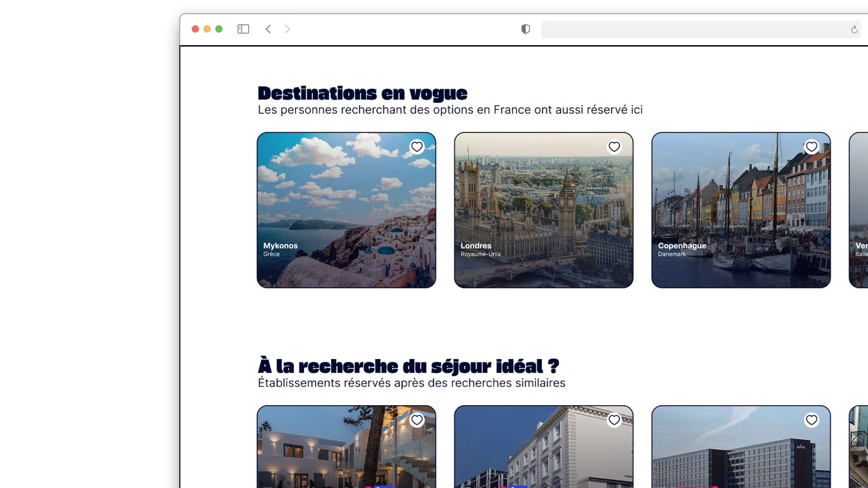Open the privacy shield icon
This screenshot has width=868, height=488.
[525, 29]
